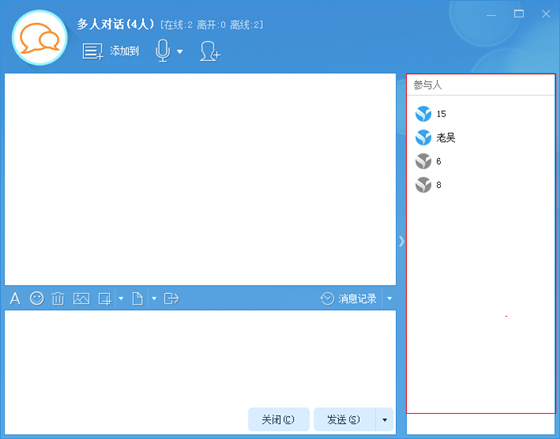Click the 发送(S) send button

(345, 420)
